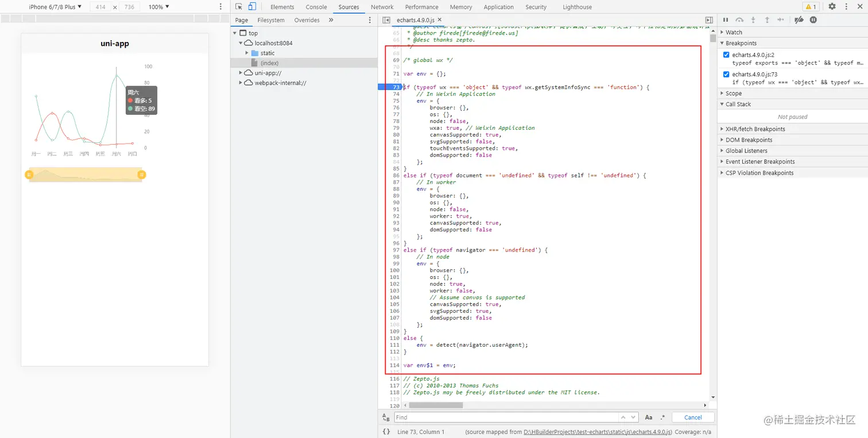Click Cancel in the find bar
868x438 pixels.
(693, 417)
